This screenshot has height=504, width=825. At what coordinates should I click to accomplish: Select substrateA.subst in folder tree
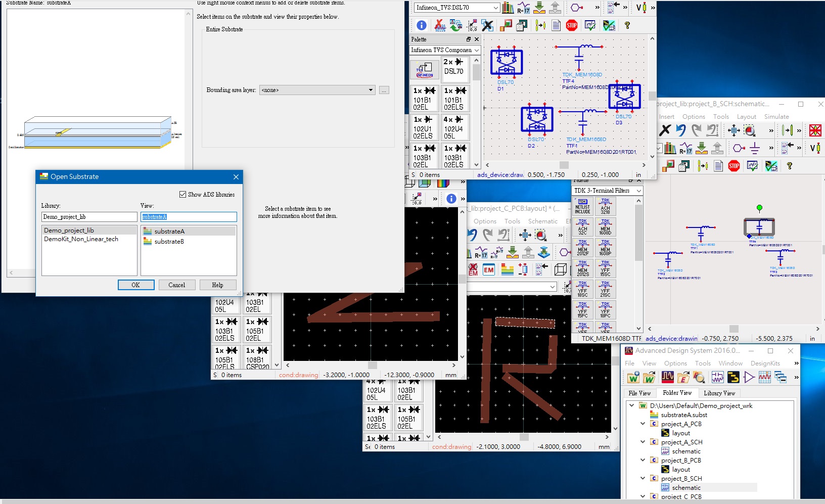pyautogui.click(x=684, y=415)
